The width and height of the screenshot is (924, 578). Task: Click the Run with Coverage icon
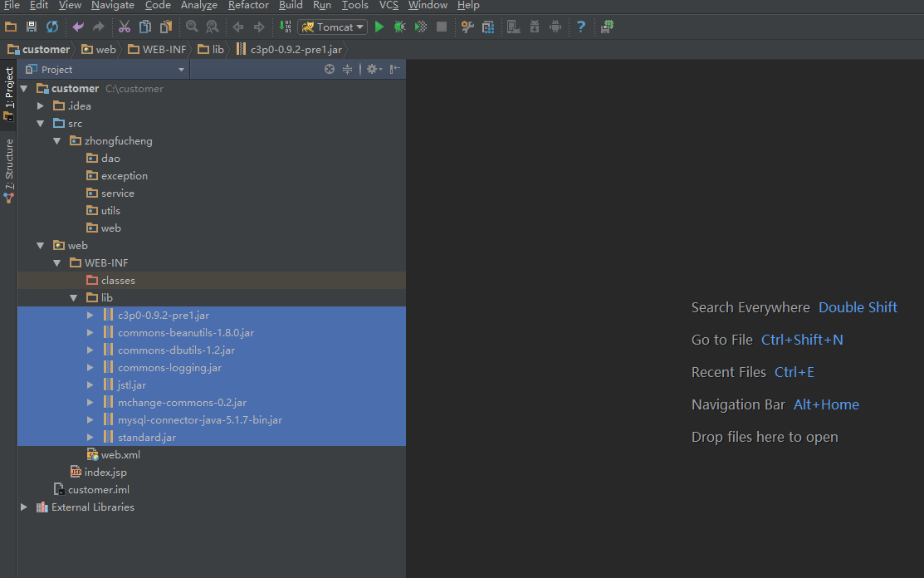(421, 27)
